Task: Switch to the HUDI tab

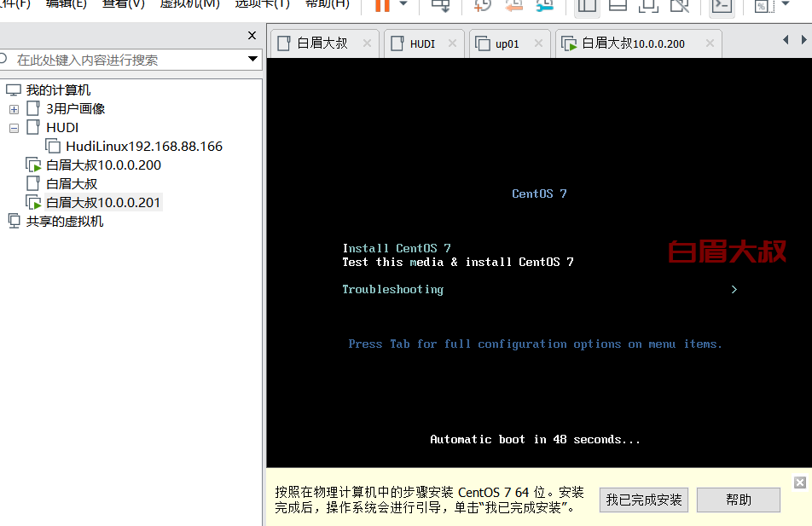Action: (x=422, y=43)
